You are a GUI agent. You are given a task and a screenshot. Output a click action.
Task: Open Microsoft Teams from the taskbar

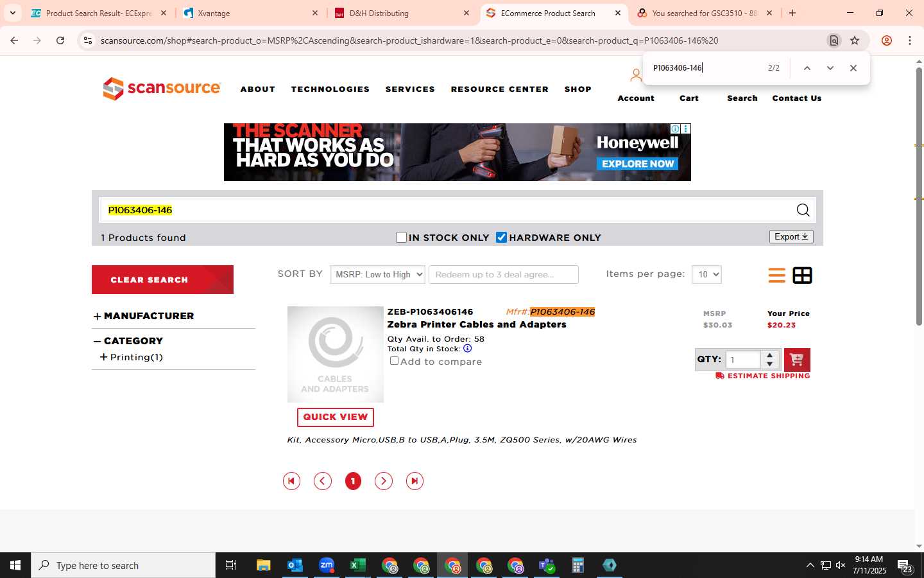pyautogui.click(x=547, y=565)
